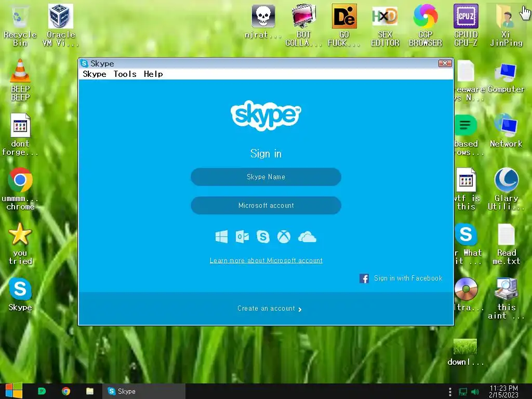Click the Windows logo icon in Skype

click(221, 237)
